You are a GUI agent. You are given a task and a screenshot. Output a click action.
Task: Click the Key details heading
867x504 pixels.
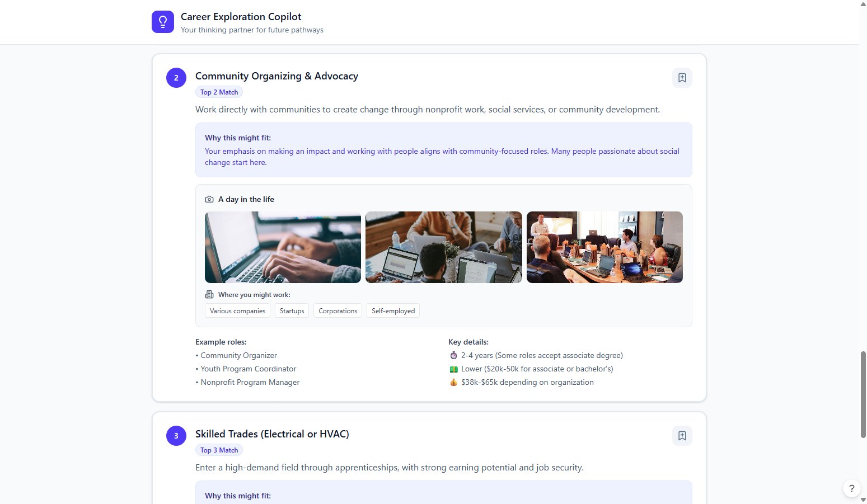(x=468, y=342)
